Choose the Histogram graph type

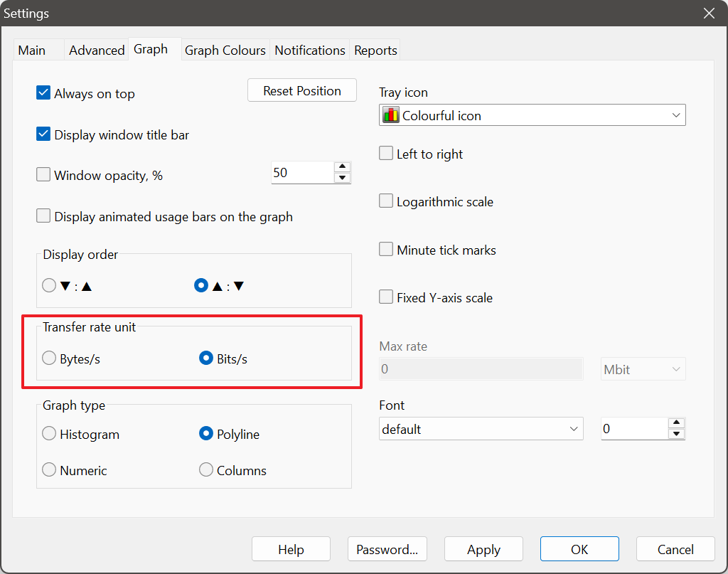[x=49, y=434]
